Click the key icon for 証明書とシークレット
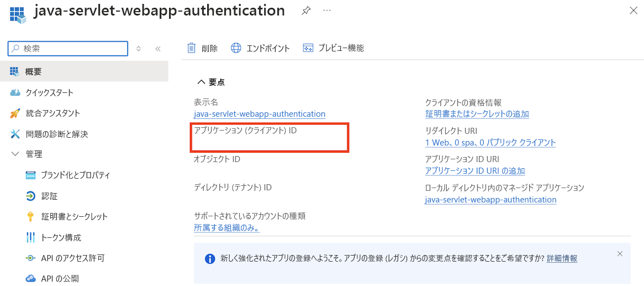 30,216
